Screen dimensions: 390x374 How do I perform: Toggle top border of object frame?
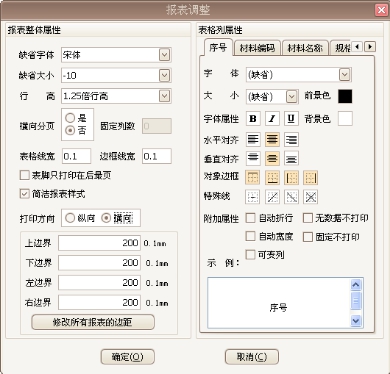pyautogui.click(x=253, y=177)
